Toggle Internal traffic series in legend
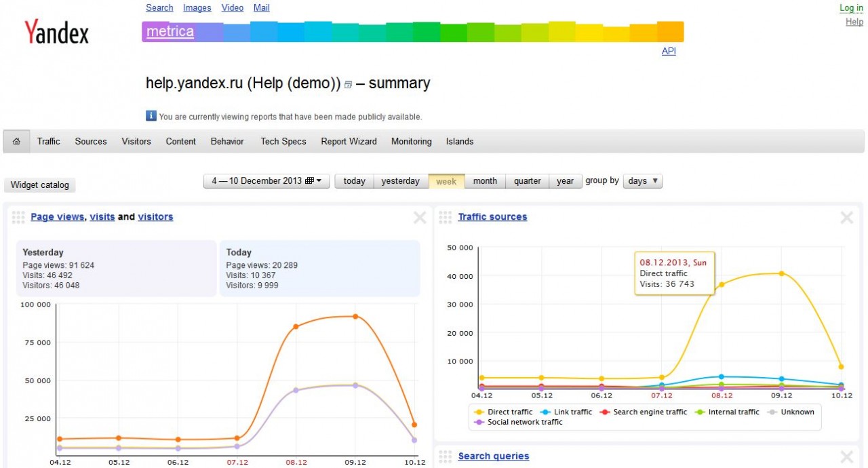The image size is (868, 468). click(727, 412)
